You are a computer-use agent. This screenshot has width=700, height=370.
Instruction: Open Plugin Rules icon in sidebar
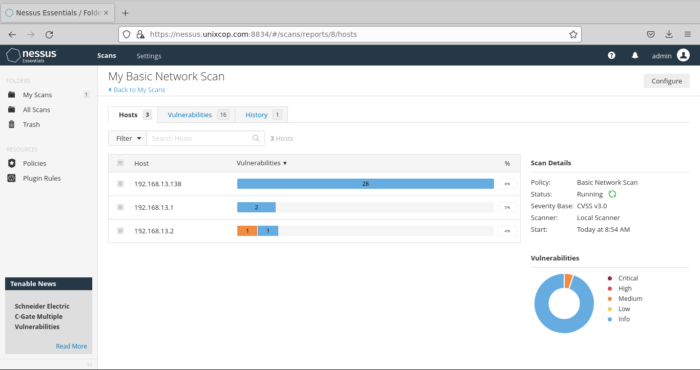12,178
